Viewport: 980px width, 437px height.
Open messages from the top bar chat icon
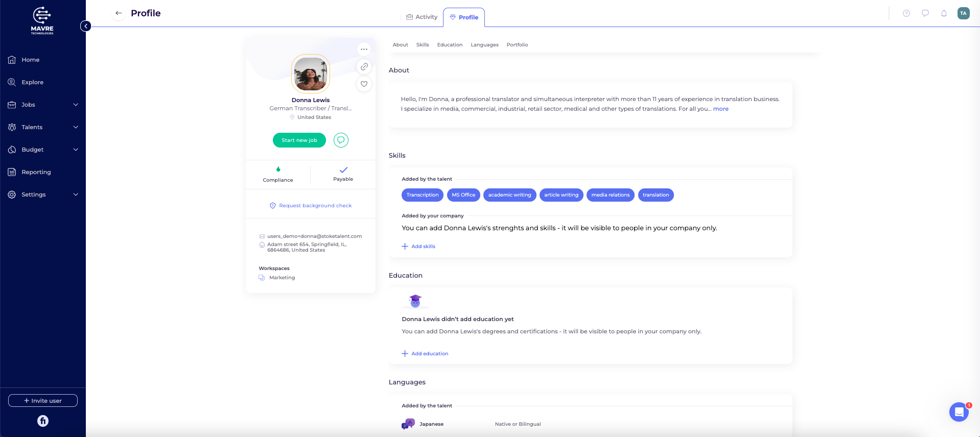[925, 13]
